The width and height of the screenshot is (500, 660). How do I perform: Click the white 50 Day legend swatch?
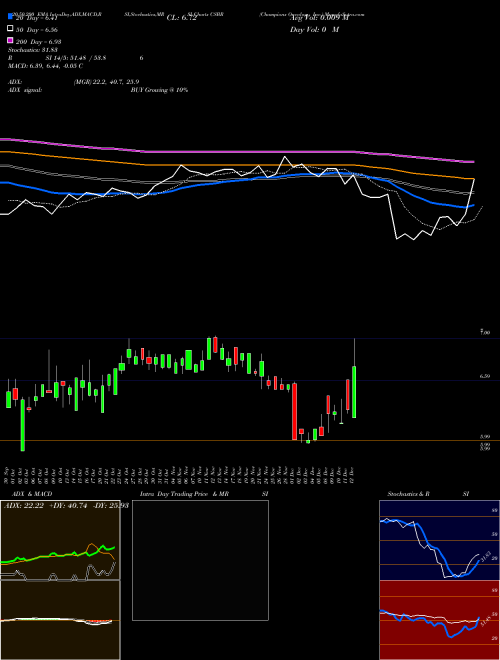coord(10,29)
